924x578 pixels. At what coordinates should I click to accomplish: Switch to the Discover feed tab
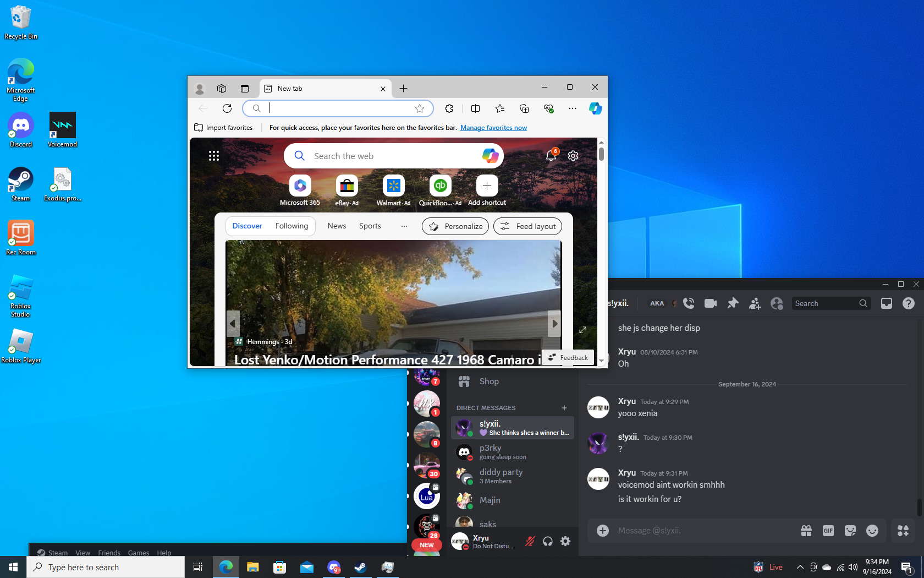click(x=247, y=226)
